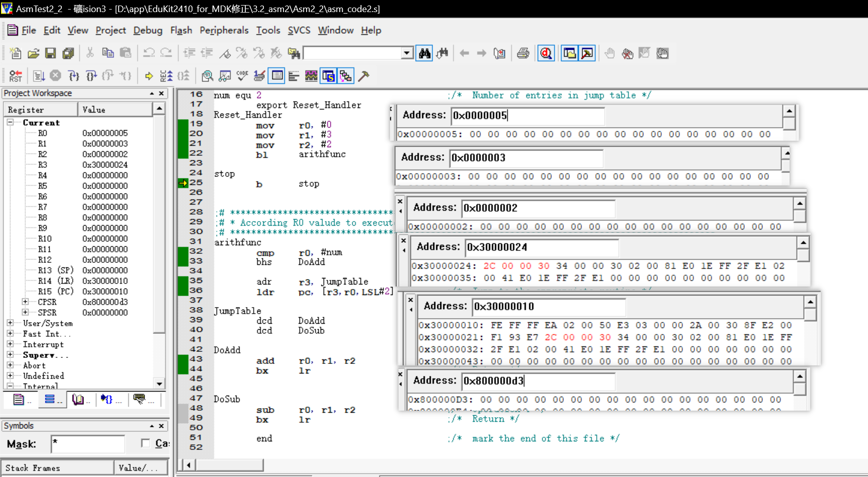Click the Step Into braces icon
The height and width of the screenshot is (477, 868).
pos(73,76)
